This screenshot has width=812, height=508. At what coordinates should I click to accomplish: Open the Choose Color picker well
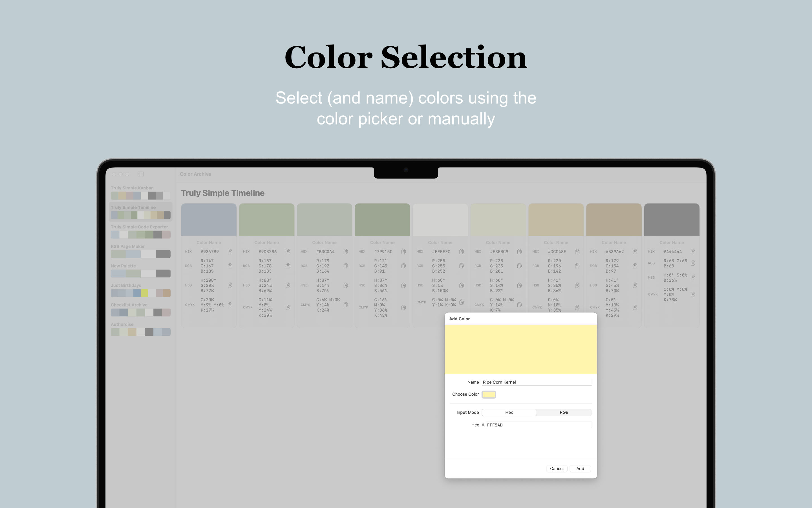click(x=489, y=395)
